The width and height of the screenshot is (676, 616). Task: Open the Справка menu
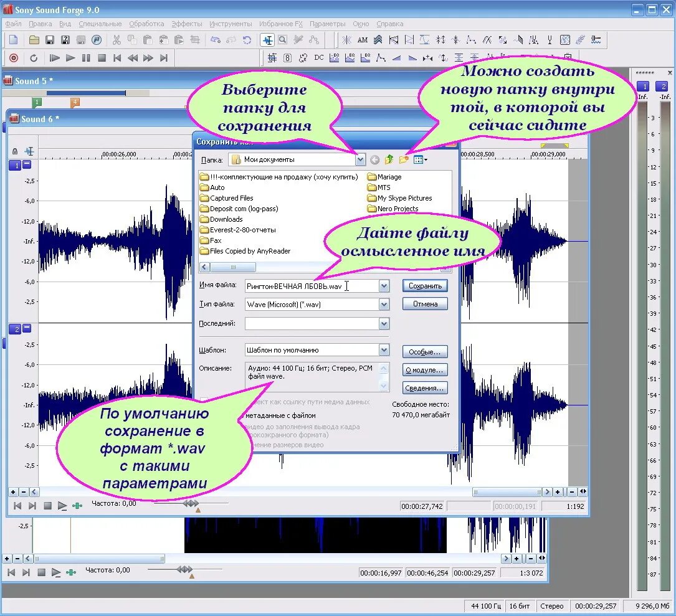pyautogui.click(x=390, y=24)
